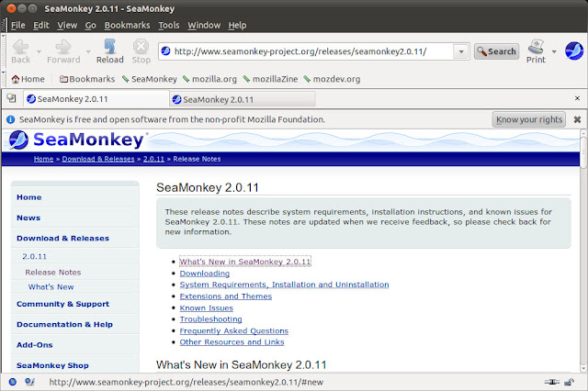Open the Print options dropdown arrow
The image size is (588, 391).
pos(554,51)
